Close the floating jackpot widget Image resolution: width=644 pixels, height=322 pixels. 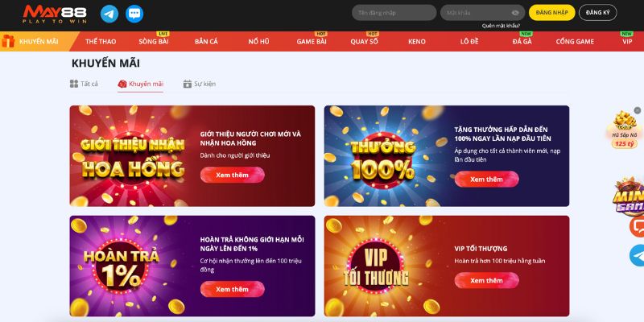click(637, 110)
